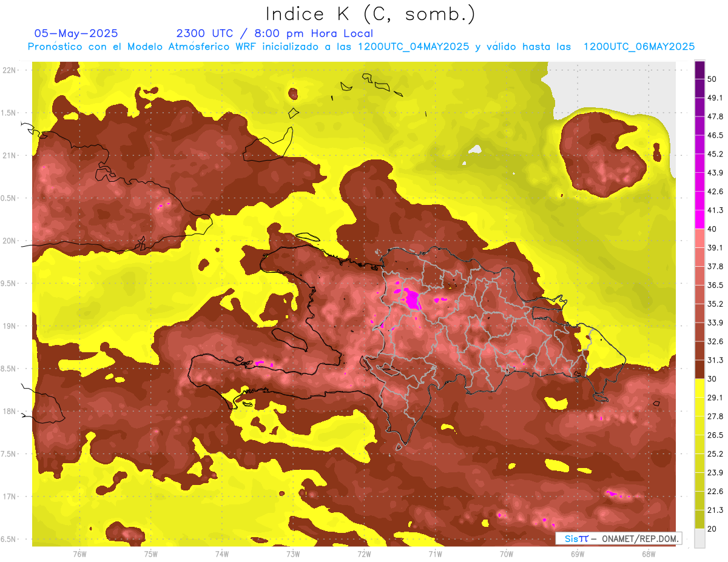Click the '2300 UTC / 8:00 pm Hora Local' text
This screenshot has width=728, height=562.
(x=275, y=33)
